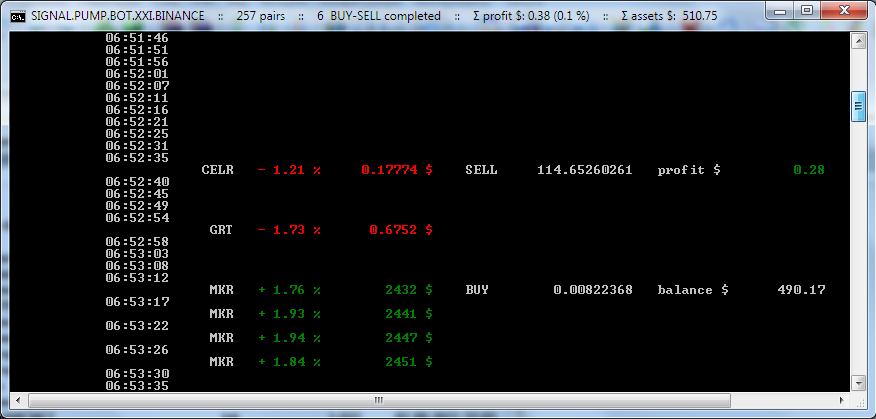Click the timestamp 06:52:54
This screenshot has width=876, height=419.
coord(137,218)
